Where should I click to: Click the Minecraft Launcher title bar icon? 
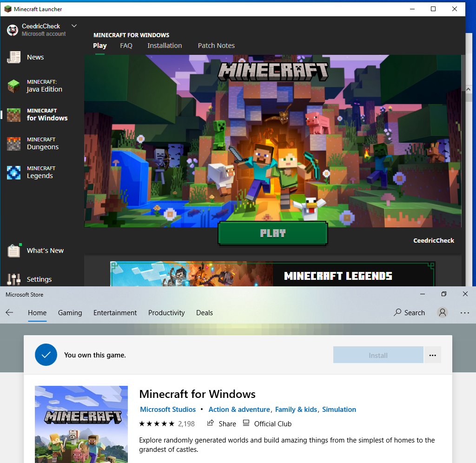pos(8,9)
